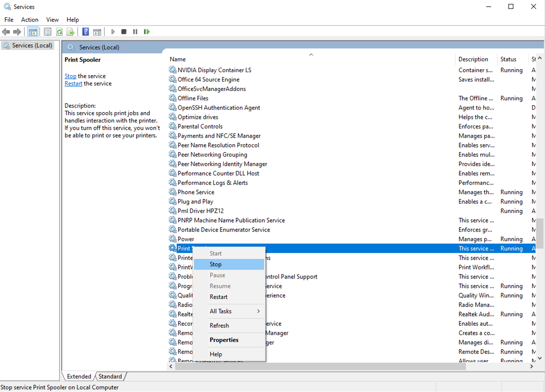Viewport: 545px width, 392px height.
Task: Click the Stop the service link
Action: click(71, 76)
